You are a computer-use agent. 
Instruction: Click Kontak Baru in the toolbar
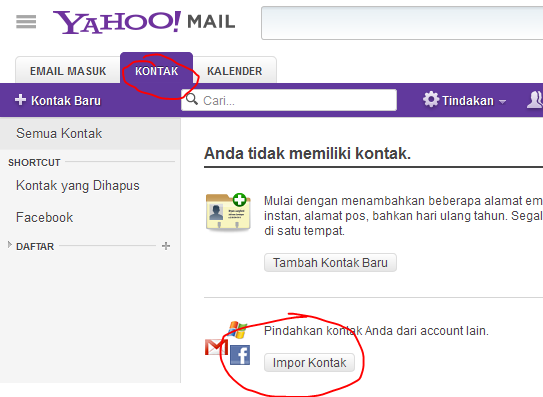pyautogui.click(x=58, y=100)
